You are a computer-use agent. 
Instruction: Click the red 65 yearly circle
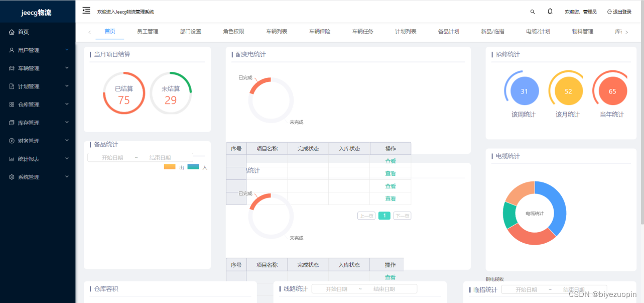tap(613, 91)
